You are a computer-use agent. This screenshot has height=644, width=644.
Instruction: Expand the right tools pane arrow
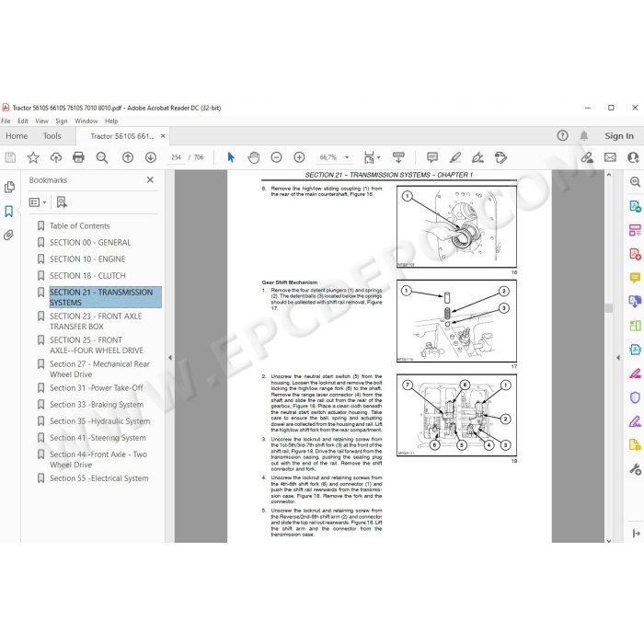(618, 358)
